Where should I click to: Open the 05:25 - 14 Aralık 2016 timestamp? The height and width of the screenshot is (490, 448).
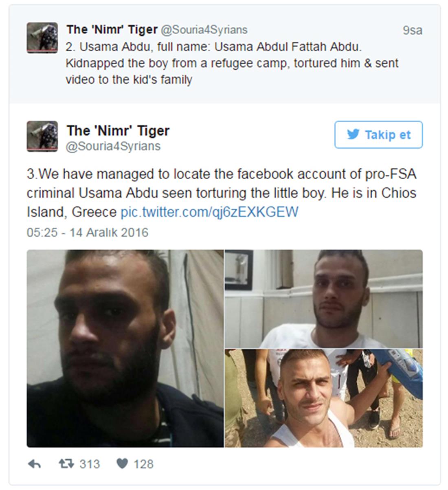tap(88, 233)
